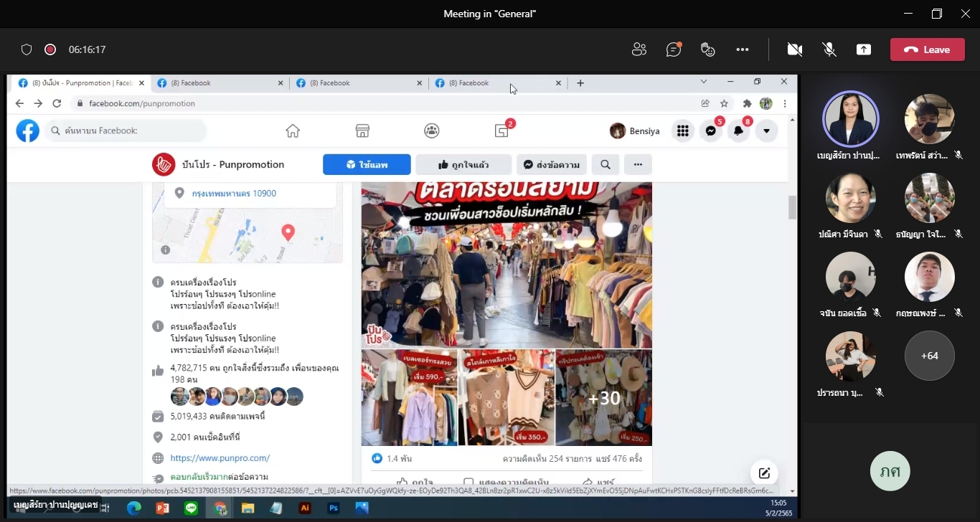Leave the meeting
The image size is (980, 522).
tap(927, 49)
